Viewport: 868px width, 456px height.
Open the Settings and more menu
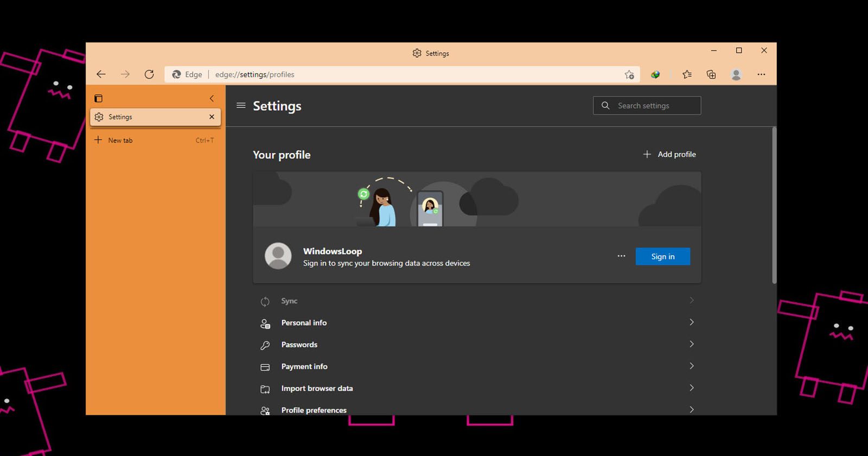tap(761, 74)
